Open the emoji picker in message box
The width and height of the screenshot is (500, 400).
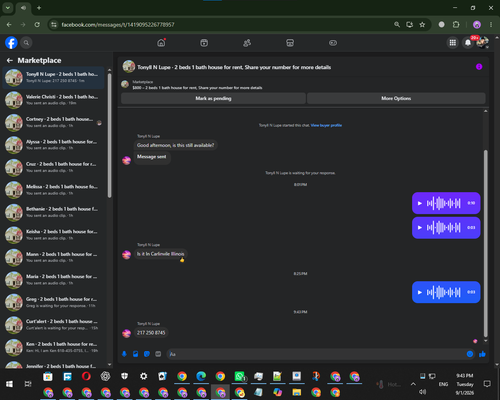pyautogui.click(x=470, y=354)
